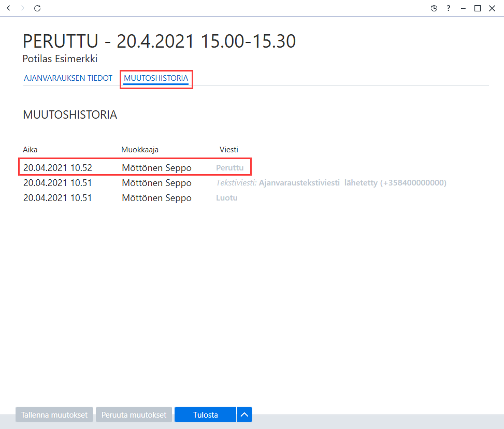Click Möttönen Seppo in the Luotu row
Screen dimensions: 504x429
pos(157,198)
